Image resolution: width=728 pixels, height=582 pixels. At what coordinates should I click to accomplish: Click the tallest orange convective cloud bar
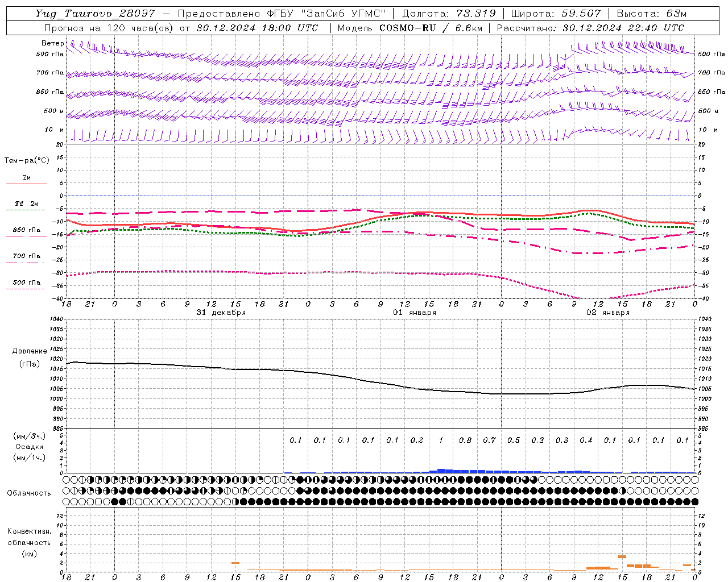coord(622,556)
